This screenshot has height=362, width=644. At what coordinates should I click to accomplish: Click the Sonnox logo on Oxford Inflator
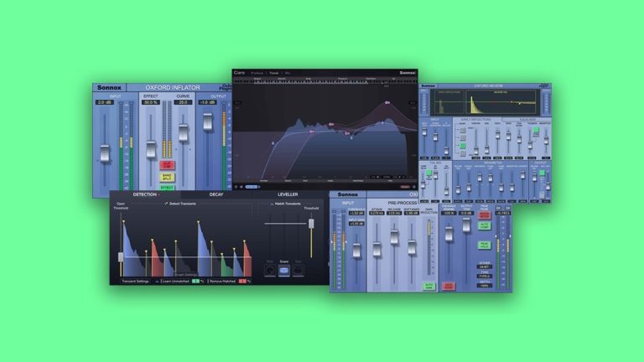pyautogui.click(x=109, y=87)
